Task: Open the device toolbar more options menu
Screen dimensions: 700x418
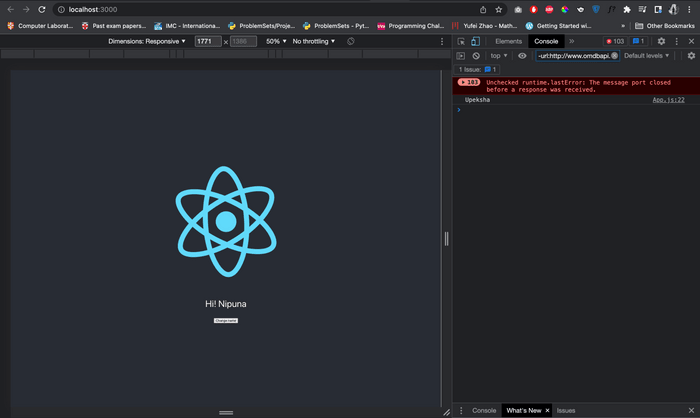Action: tap(442, 41)
